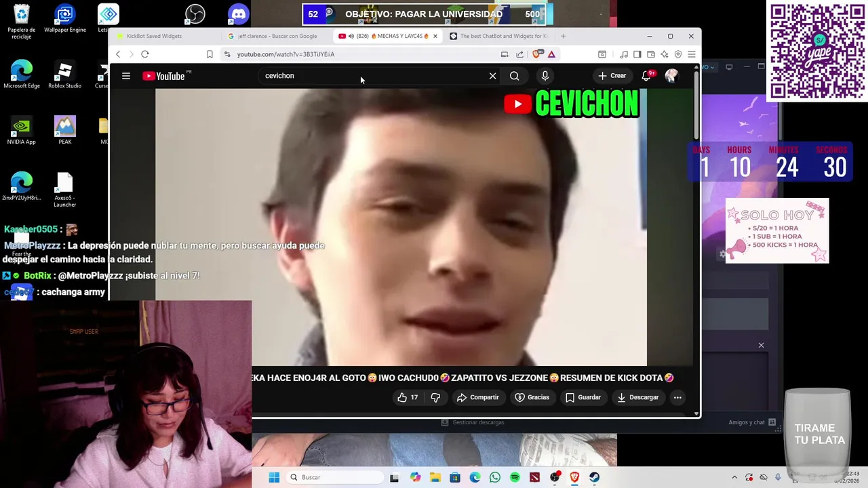Open the Brave Wallet icon

(x=650, y=54)
